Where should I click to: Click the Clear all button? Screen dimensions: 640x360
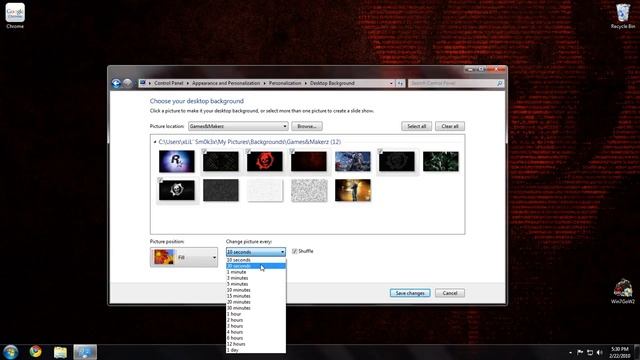tap(450, 127)
